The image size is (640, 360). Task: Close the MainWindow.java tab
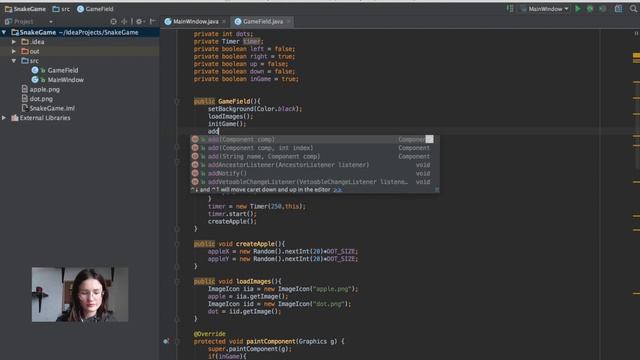224,22
